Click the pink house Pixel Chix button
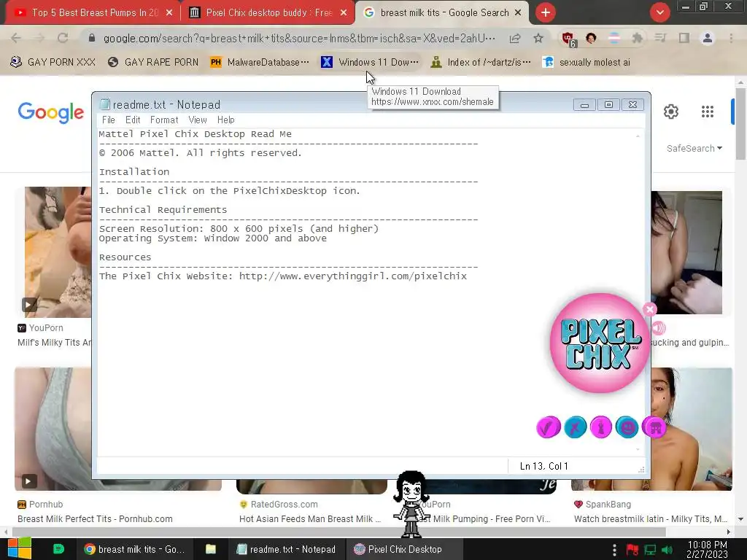Image resolution: width=747 pixels, height=560 pixels. (654, 427)
